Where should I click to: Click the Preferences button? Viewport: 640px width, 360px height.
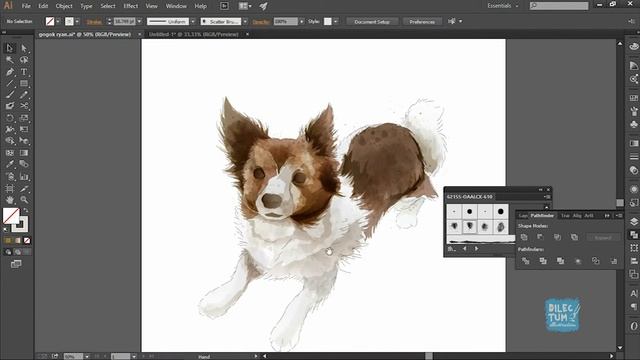pyautogui.click(x=422, y=22)
